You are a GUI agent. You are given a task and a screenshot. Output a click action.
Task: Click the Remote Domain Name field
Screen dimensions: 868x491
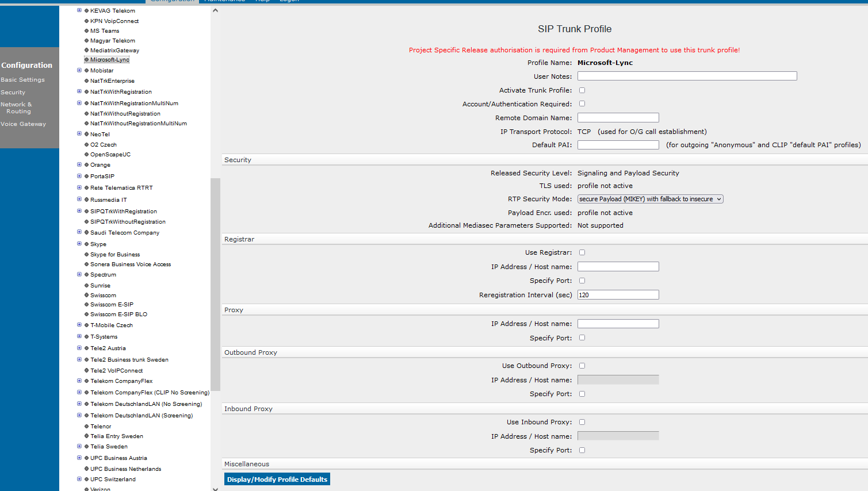coord(618,117)
